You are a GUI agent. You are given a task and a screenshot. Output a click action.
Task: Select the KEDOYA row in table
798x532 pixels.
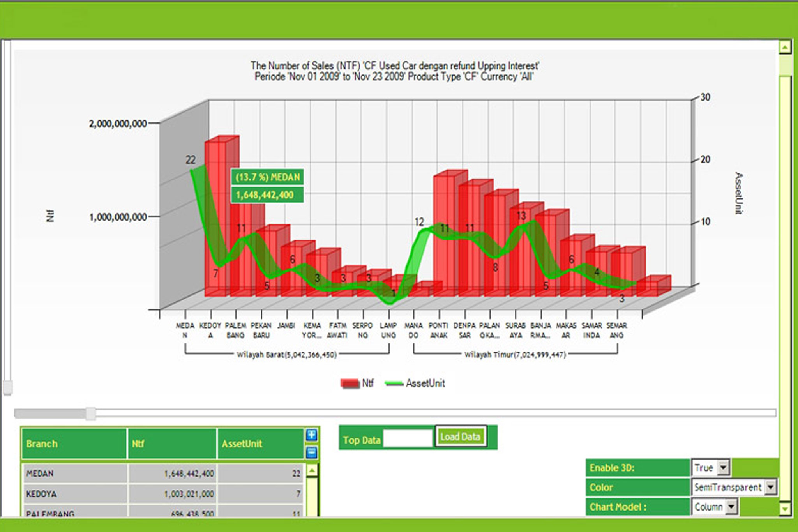click(74, 494)
